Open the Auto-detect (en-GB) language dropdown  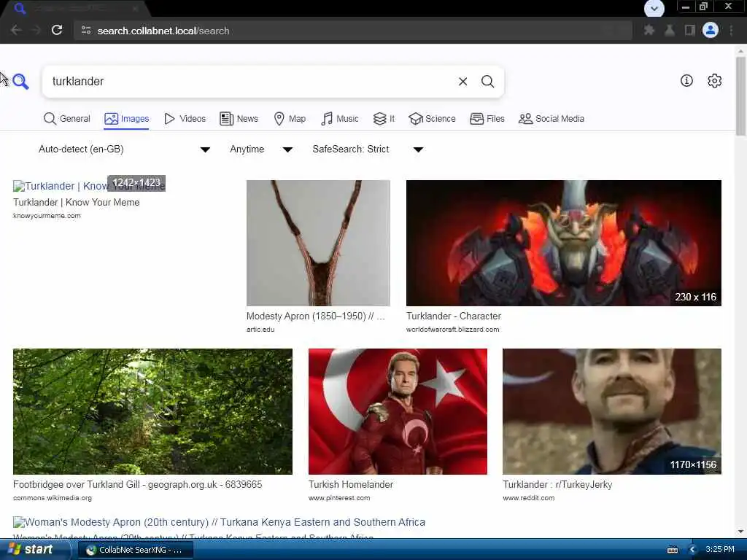(x=124, y=149)
